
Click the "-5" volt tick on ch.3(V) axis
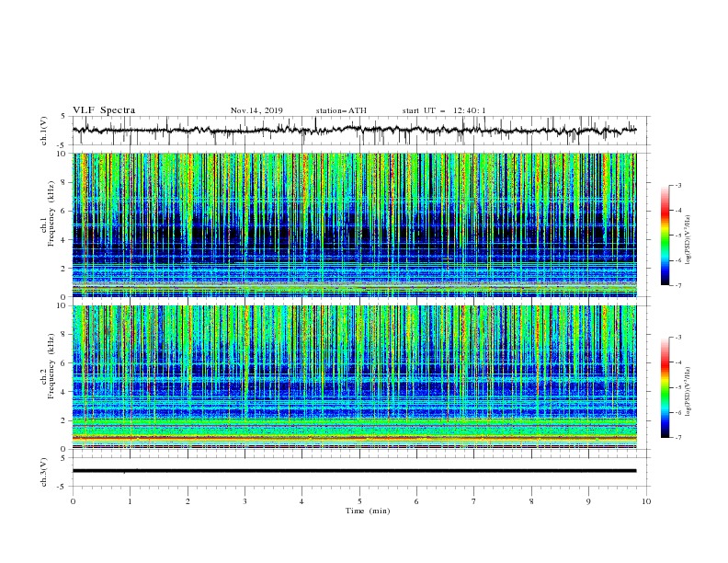[x=63, y=487]
